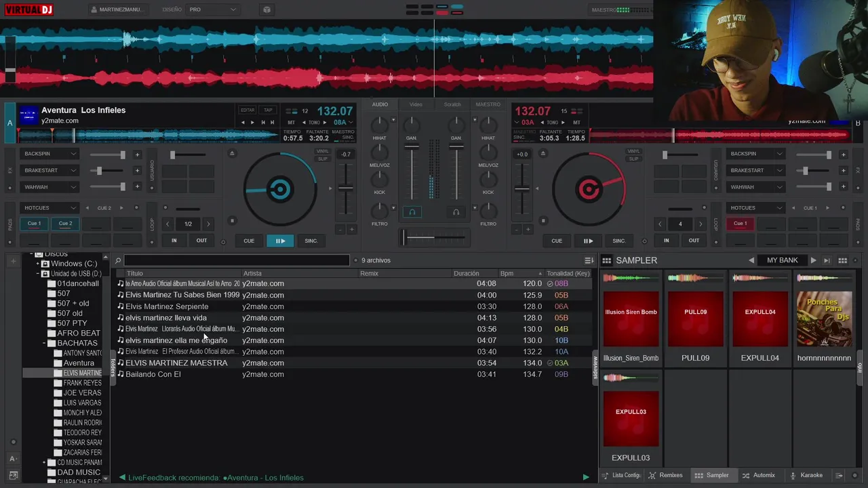The height and width of the screenshot is (488, 868).
Task: Click the left HIHAT knob
Action: [380, 125]
